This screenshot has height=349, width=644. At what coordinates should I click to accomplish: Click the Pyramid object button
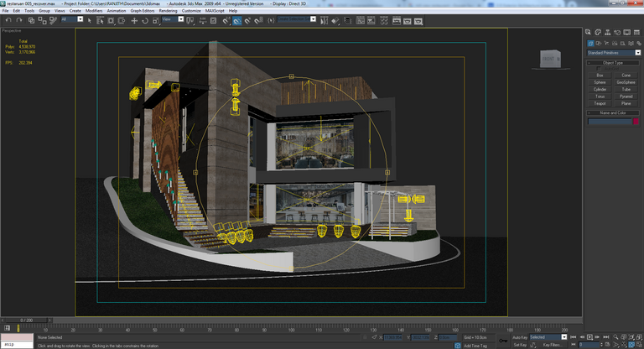626,96
